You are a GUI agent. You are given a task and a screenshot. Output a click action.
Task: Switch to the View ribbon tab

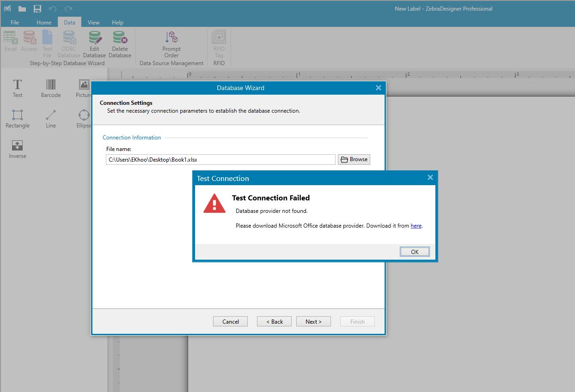coord(94,22)
